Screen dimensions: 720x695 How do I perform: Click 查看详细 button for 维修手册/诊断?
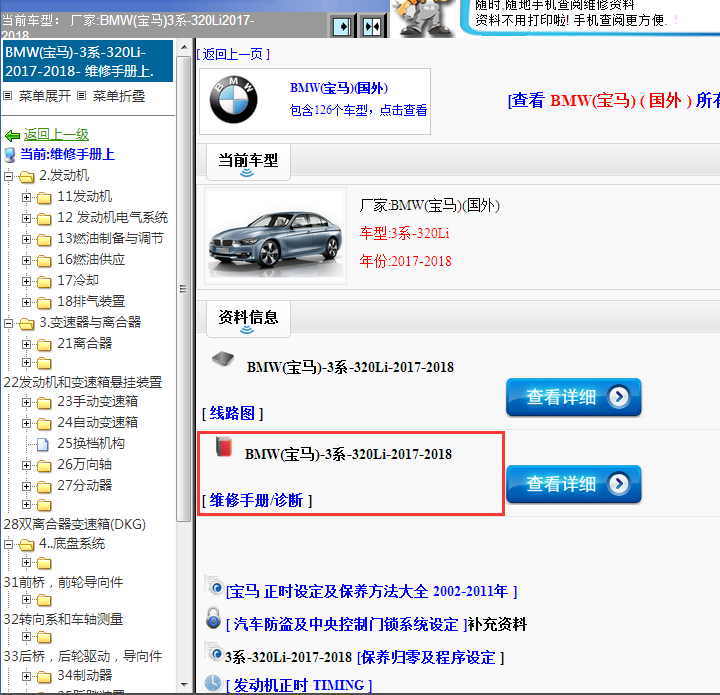[574, 484]
